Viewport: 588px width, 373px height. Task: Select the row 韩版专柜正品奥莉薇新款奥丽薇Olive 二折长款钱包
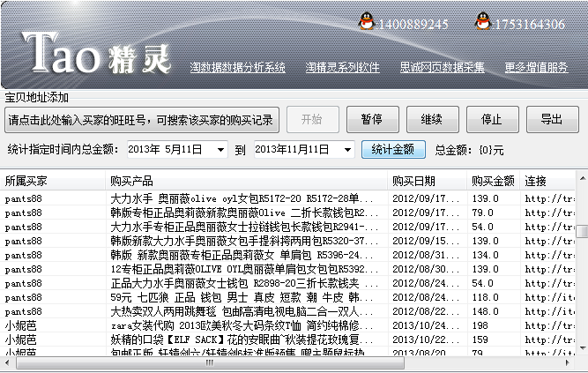(x=287, y=213)
